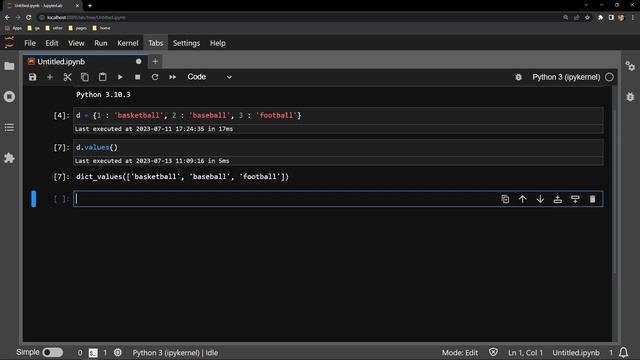
Task: Open notifications bell in status bar
Action: click(x=623, y=353)
